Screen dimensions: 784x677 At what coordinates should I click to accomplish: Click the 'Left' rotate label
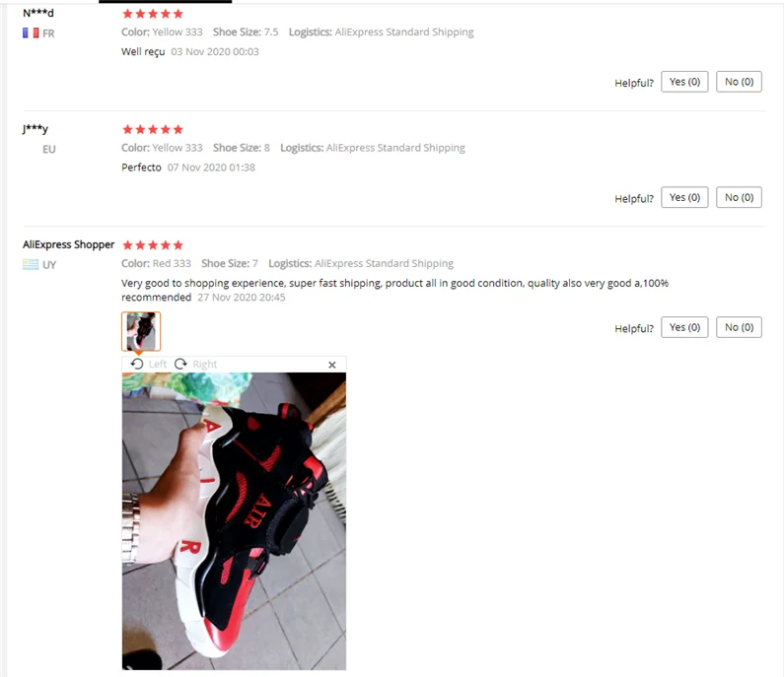[x=158, y=365]
